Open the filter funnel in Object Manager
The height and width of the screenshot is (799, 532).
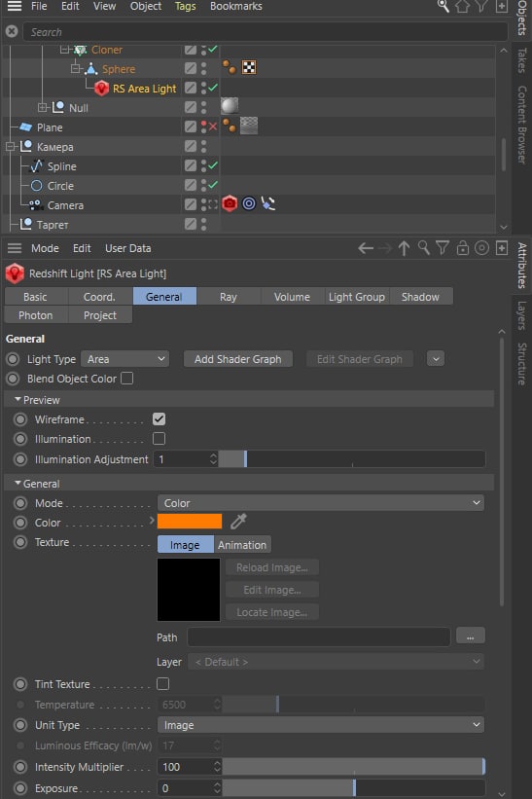tap(481, 6)
